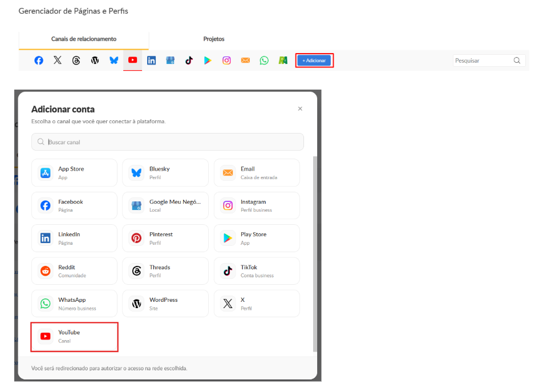Select the Play Store icon in channel bar
Image resolution: width=539 pixels, height=392 pixels.
pos(208,60)
